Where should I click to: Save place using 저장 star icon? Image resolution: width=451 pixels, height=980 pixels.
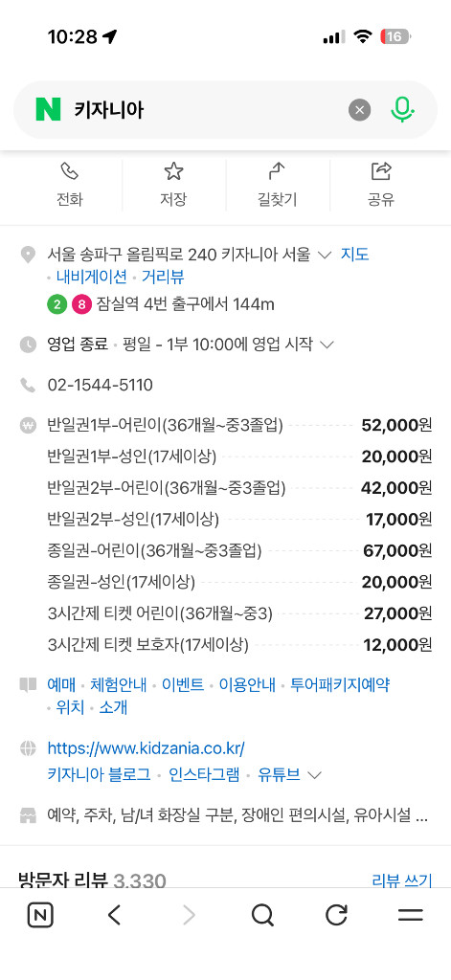[173, 186]
